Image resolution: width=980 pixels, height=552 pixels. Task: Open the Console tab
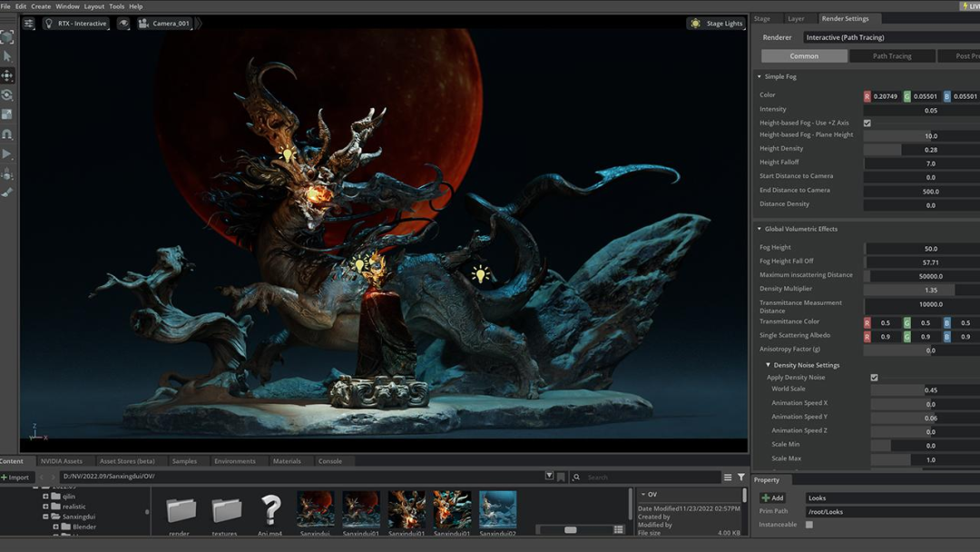coord(330,461)
